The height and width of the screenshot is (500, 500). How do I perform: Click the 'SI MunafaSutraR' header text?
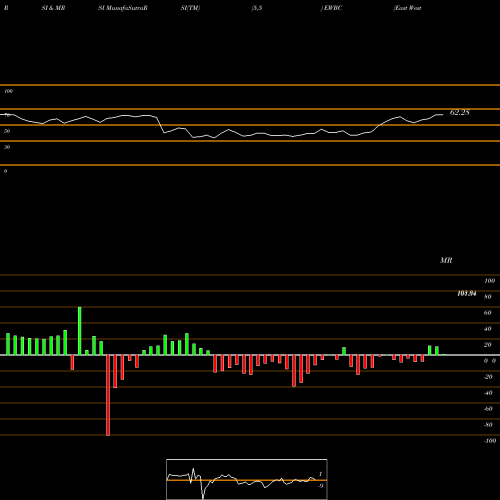(123, 8)
